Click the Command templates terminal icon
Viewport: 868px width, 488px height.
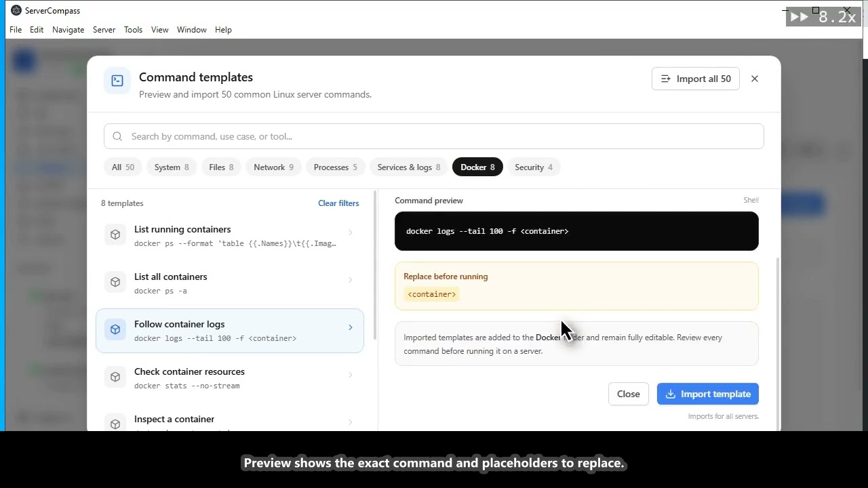117,81
